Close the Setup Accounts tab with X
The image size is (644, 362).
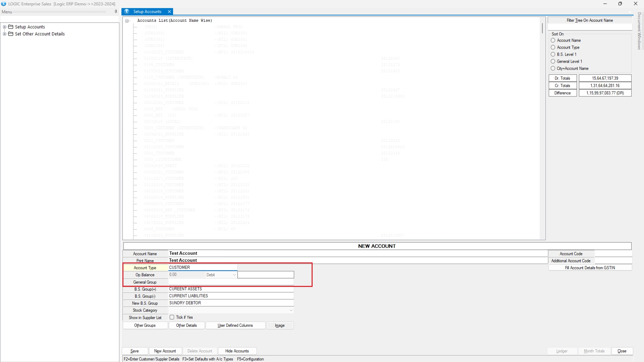tap(169, 11)
